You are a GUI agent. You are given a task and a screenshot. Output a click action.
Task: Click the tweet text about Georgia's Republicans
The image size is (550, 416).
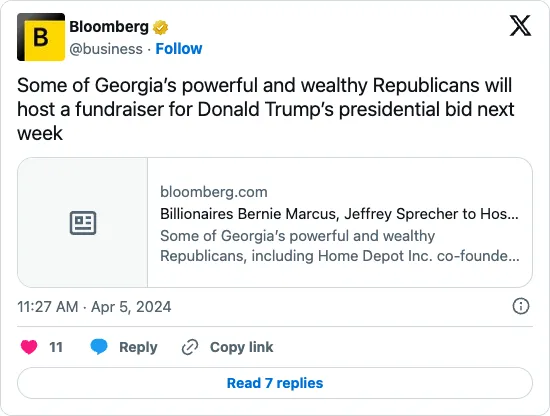coord(266,109)
